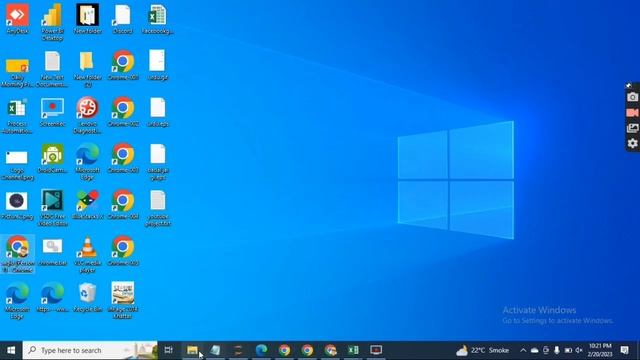Screen dimensions: 640x360
Task: Open the 22°C Smoke weather widget
Action: (x=482, y=350)
